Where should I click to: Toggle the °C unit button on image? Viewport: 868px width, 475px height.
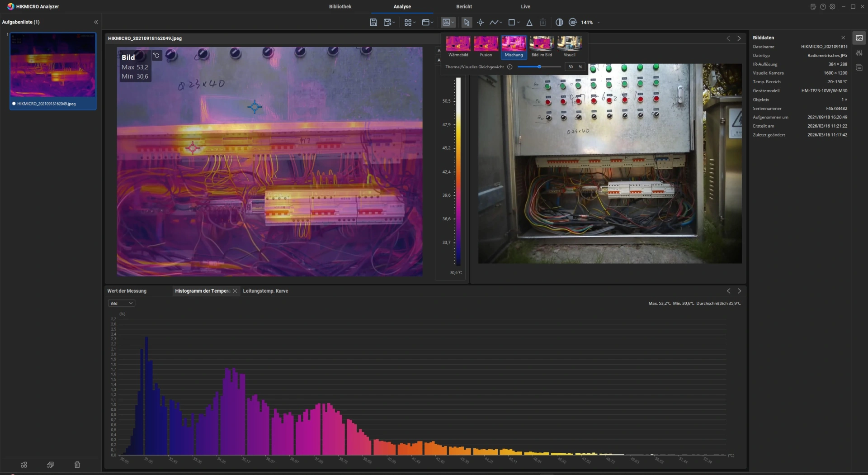click(156, 56)
